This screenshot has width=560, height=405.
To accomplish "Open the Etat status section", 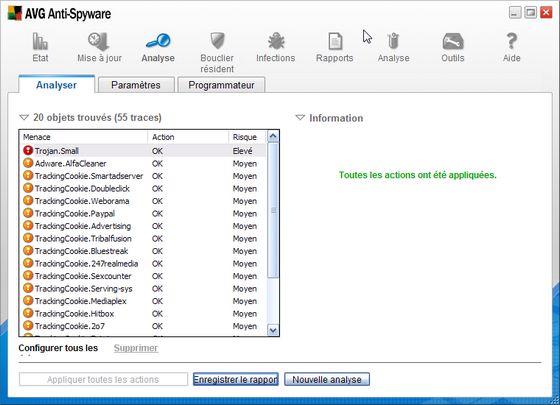I will tap(40, 47).
